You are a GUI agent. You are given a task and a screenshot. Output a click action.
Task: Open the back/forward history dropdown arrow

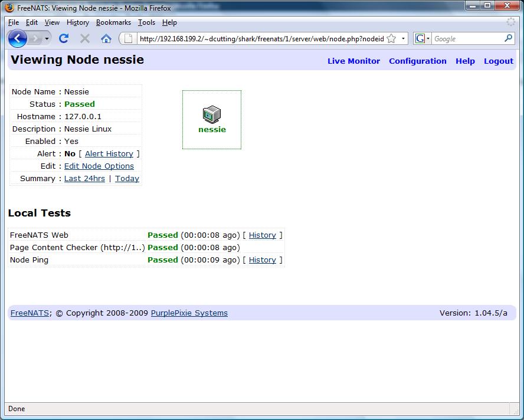click(x=47, y=38)
